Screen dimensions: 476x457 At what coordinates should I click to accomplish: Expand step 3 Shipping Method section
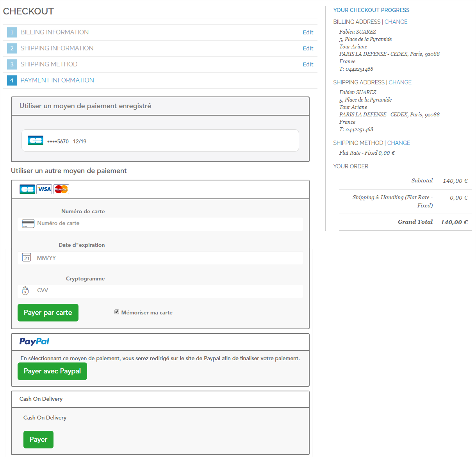coord(49,64)
